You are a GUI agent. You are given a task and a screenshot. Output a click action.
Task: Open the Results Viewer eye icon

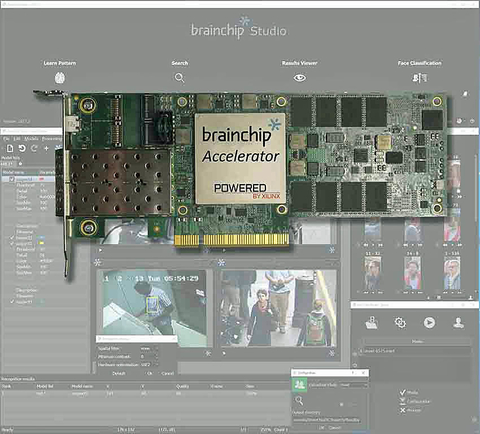pyautogui.click(x=300, y=78)
